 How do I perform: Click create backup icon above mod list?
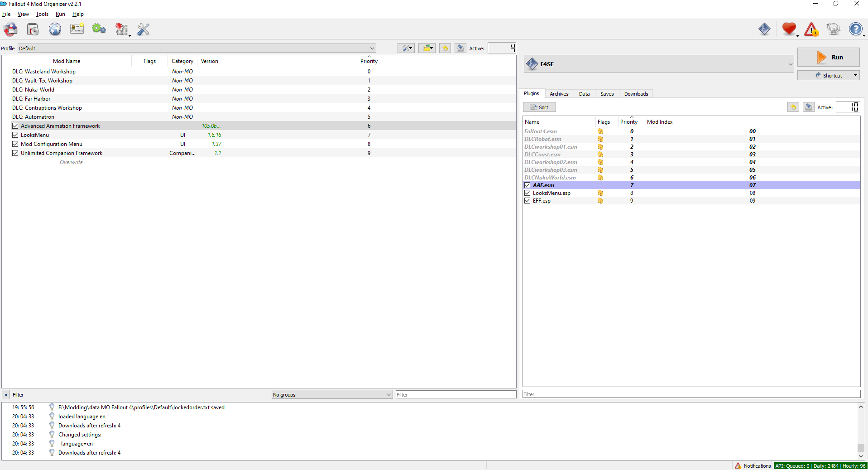460,48
